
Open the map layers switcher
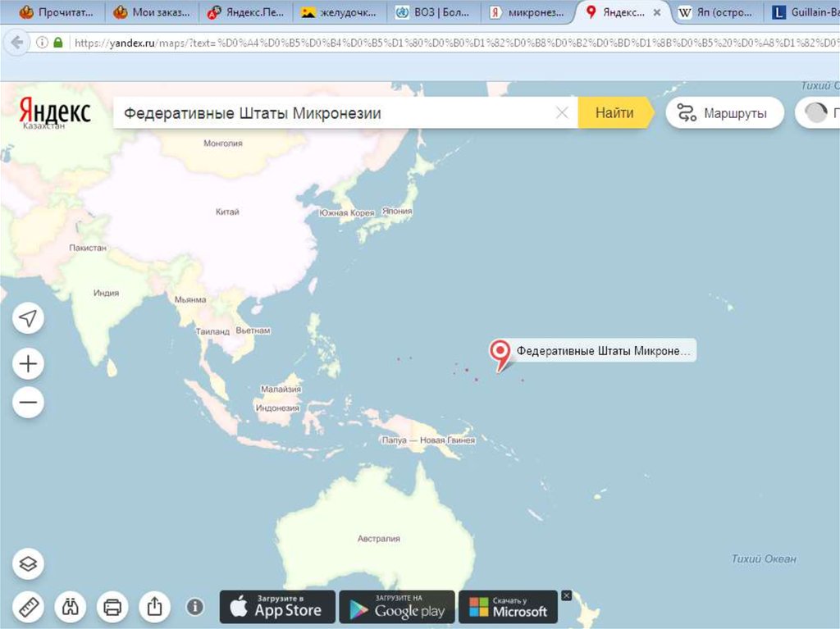tap(29, 563)
